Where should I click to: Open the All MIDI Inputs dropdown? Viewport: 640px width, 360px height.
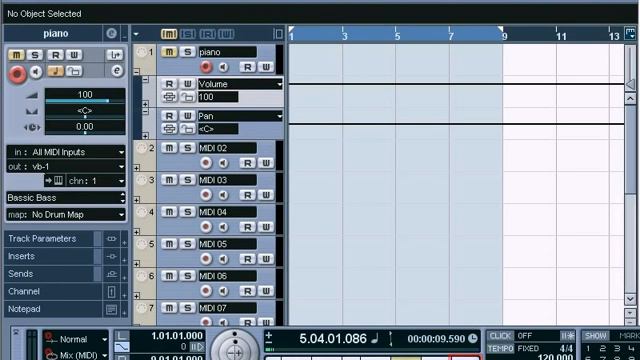66,152
